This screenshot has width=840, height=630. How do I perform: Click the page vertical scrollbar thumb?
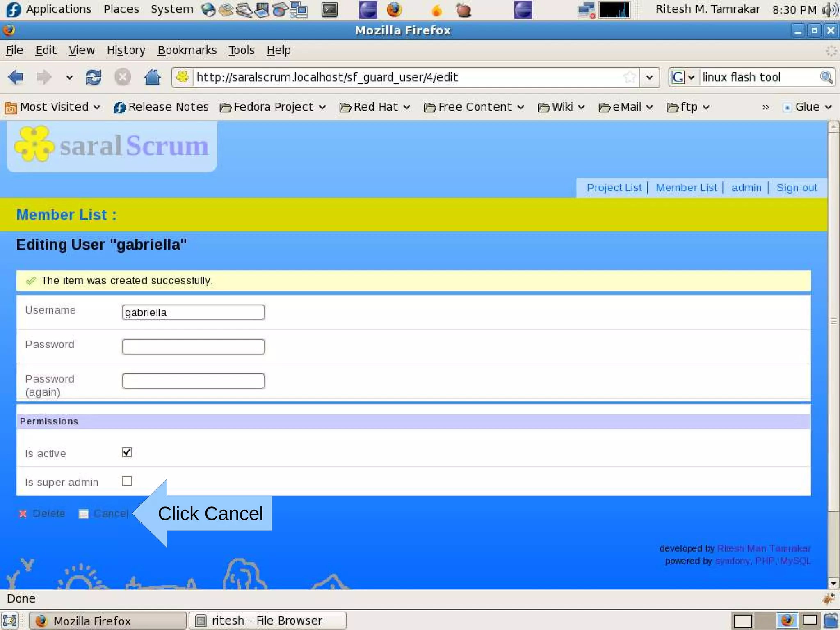coord(833,322)
